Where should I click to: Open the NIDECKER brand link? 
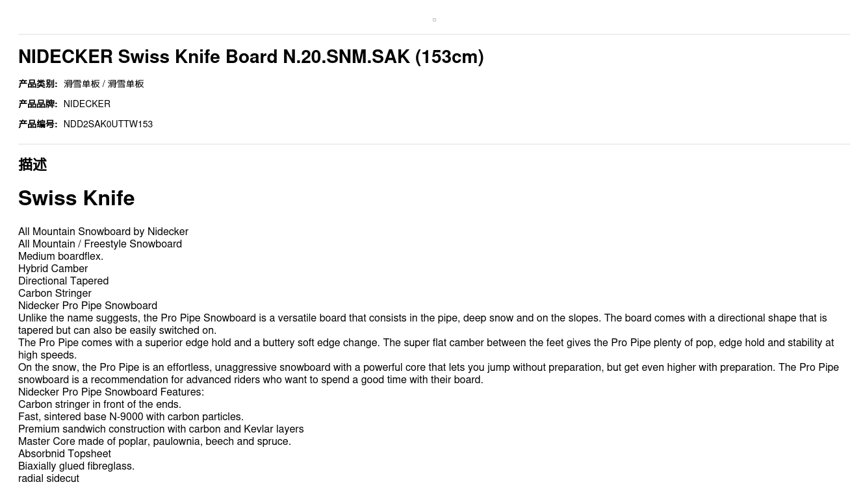[86, 104]
